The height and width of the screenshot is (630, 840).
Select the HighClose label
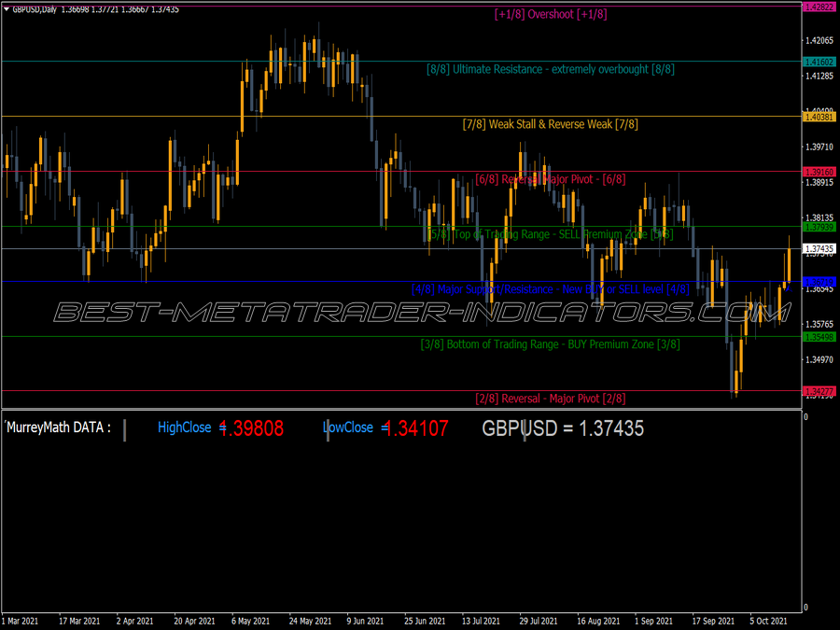coord(185,427)
